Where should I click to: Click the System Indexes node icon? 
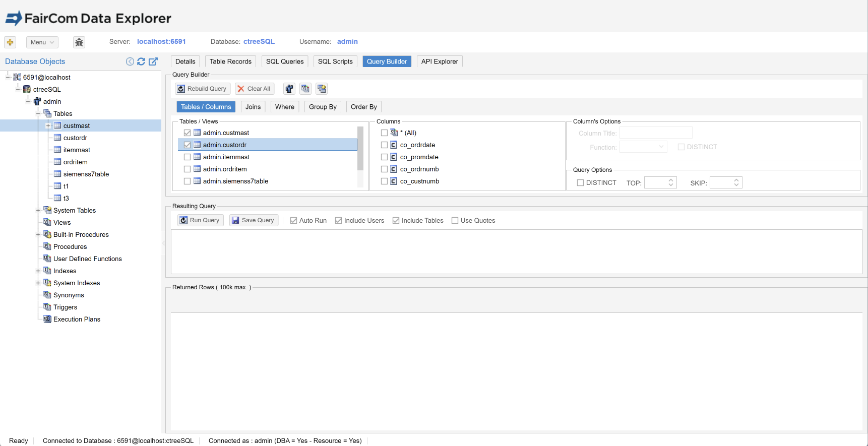pyautogui.click(x=47, y=283)
